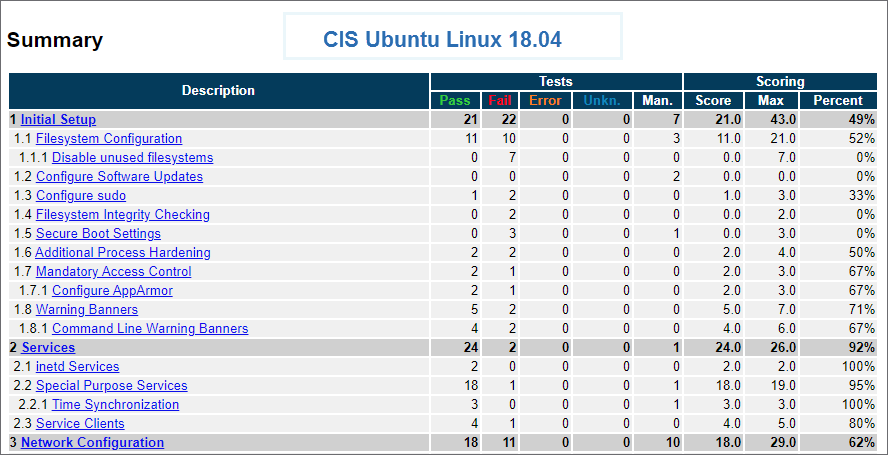The width and height of the screenshot is (888, 455).
Task: Click the CIS Ubuntu Linux 18.04 title
Action: pos(442,40)
